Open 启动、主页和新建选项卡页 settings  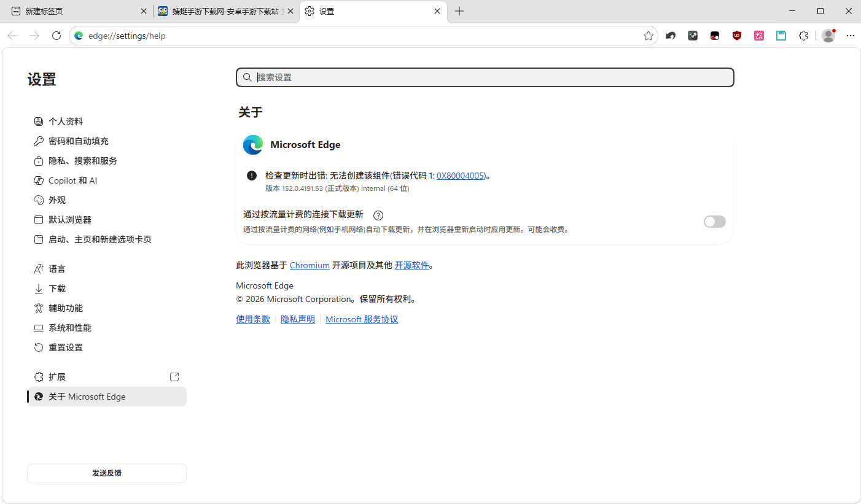[x=107, y=239]
